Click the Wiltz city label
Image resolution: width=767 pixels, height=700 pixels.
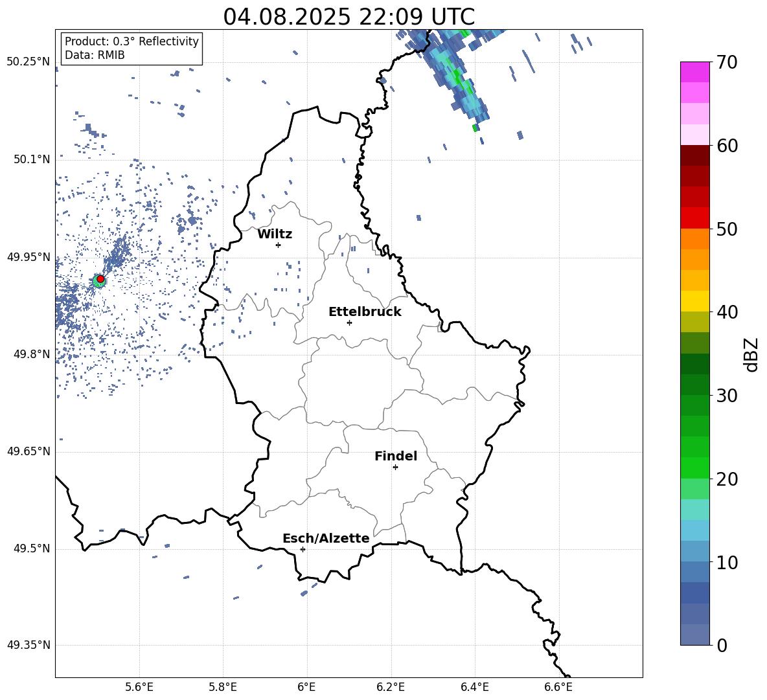point(275,234)
